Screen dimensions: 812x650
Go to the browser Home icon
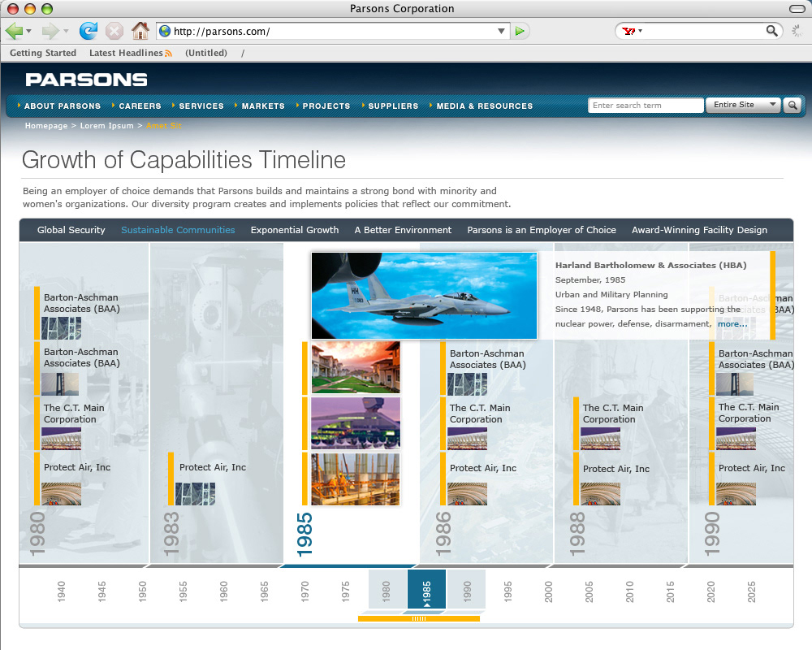click(140, 31)
